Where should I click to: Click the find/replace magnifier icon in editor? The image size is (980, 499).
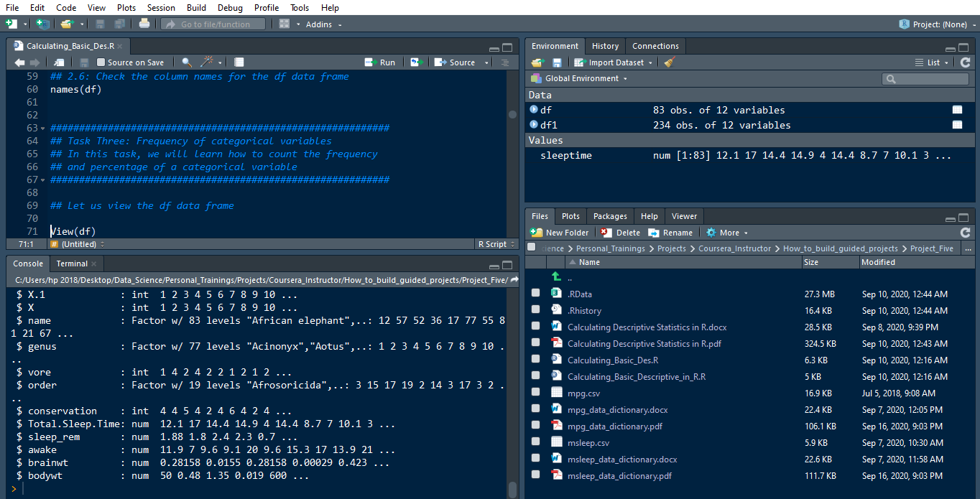point(187,62)
